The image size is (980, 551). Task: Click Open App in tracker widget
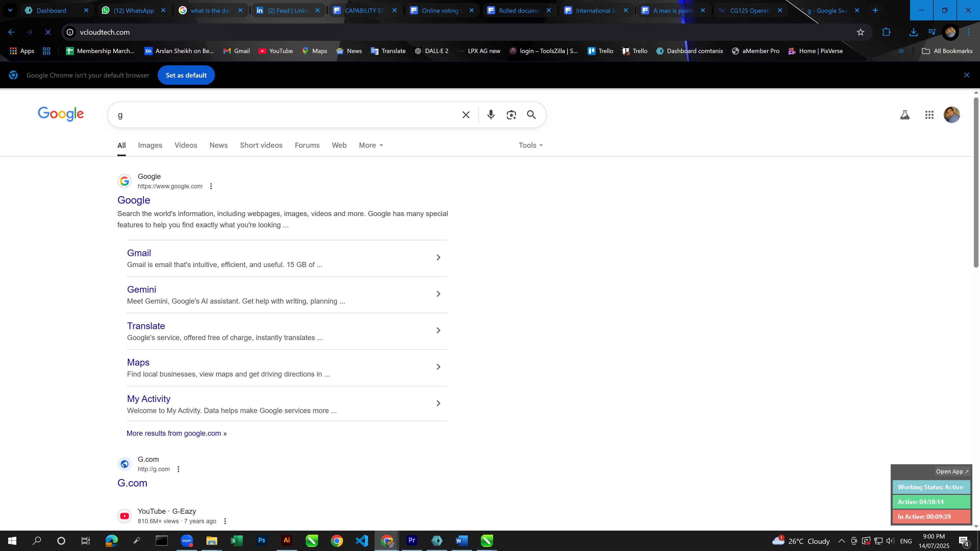tap(952, 471)
